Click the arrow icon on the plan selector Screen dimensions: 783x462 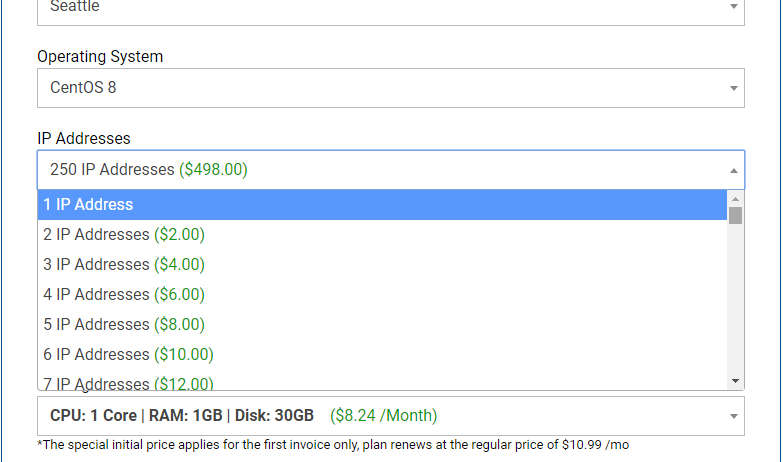click(735, 416)
